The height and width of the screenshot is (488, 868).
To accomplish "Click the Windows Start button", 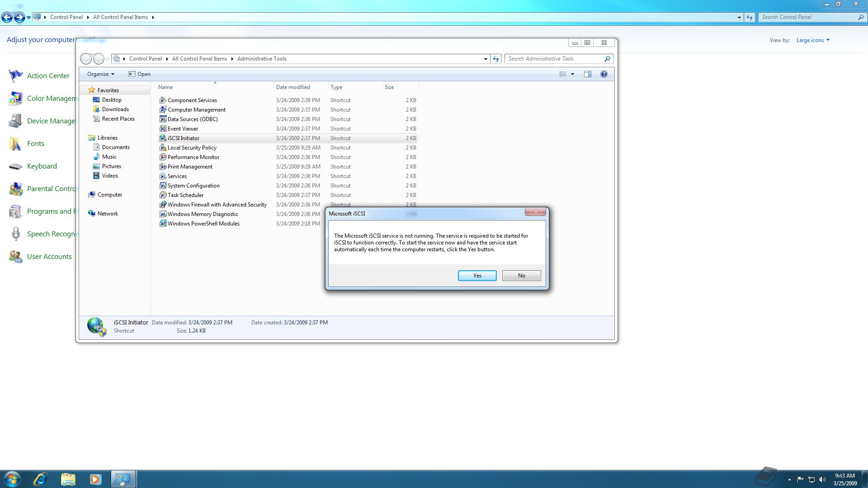I will coord(12,479).
